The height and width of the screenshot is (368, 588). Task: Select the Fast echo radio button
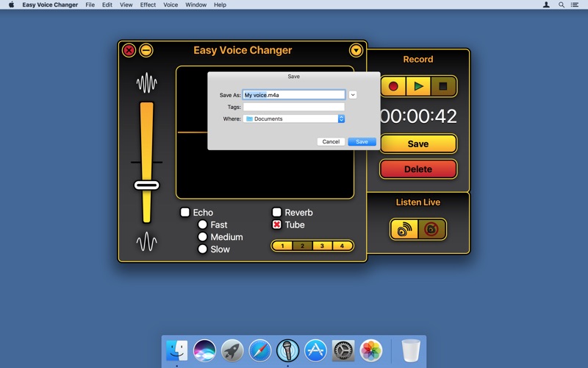203,224
